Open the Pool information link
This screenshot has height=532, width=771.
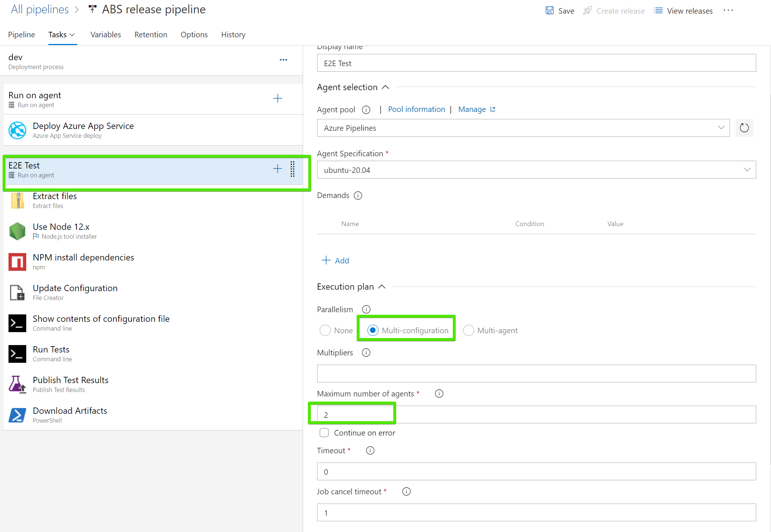coord(416,109)
